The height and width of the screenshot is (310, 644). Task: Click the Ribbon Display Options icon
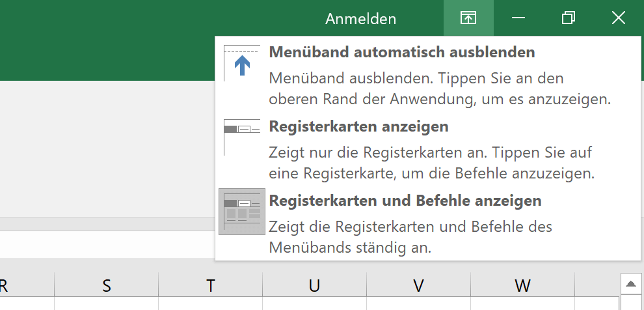coord(468,18)
